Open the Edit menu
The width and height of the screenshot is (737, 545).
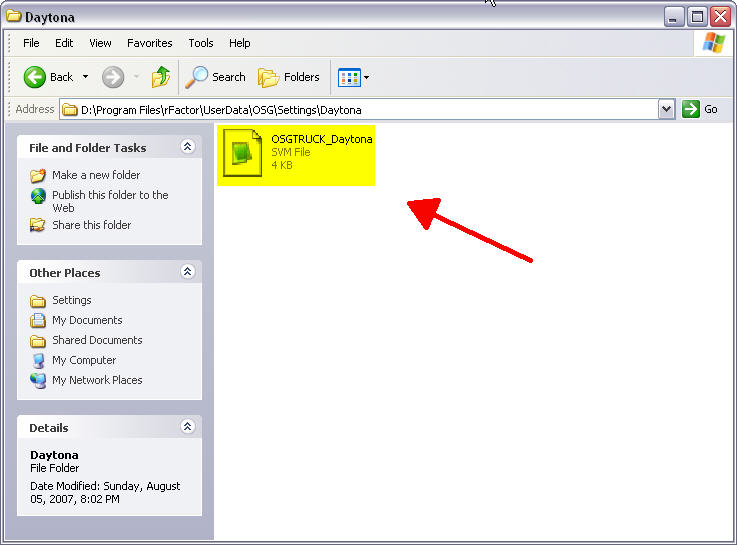point(64,43)
